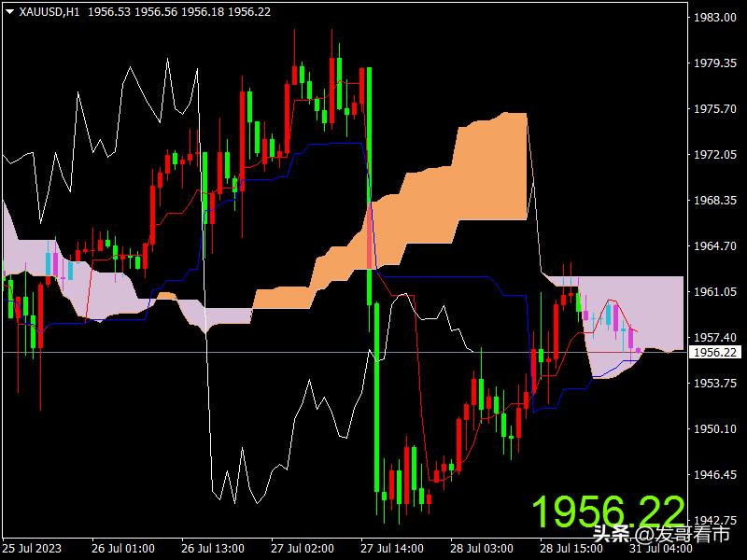Select the XAUUSD,H1 symbol label

pos(49,12)
